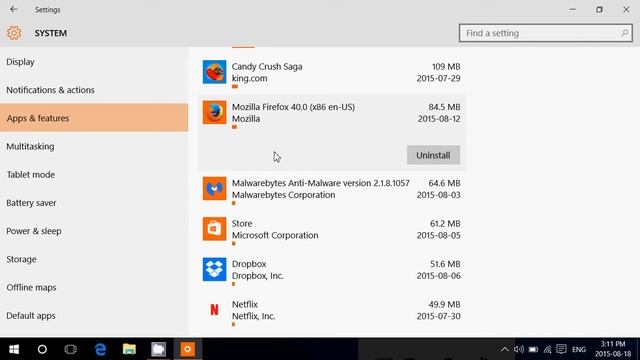Open the Windows Start menu
640x360 pixels.
coord(14,349)
